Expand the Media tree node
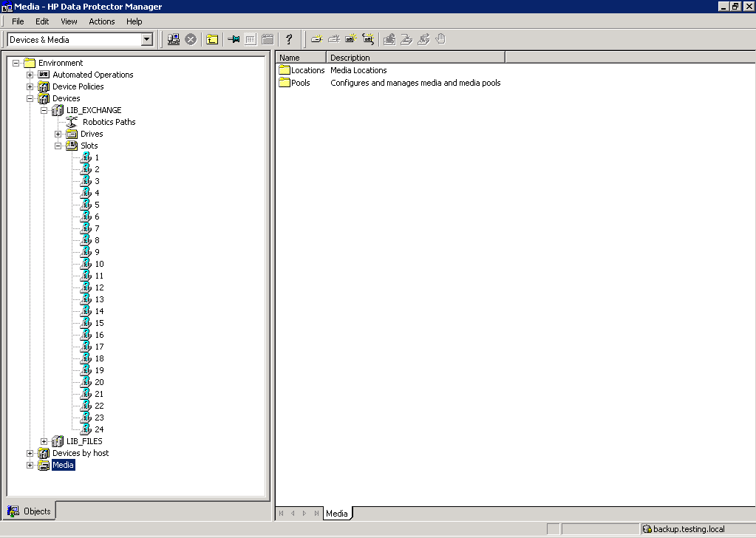Image resolution: width=756 pixels, height=538 pixels. point(30,465)
